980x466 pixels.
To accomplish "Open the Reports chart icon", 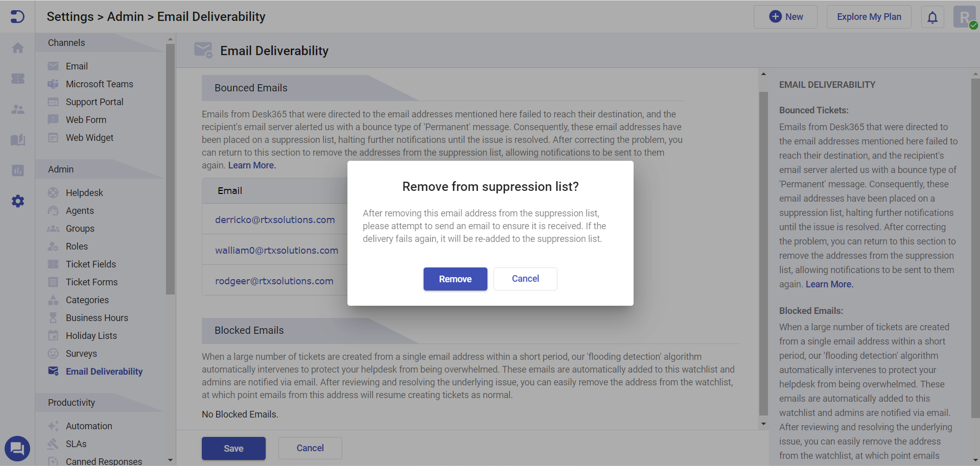I will click(18, 170).
